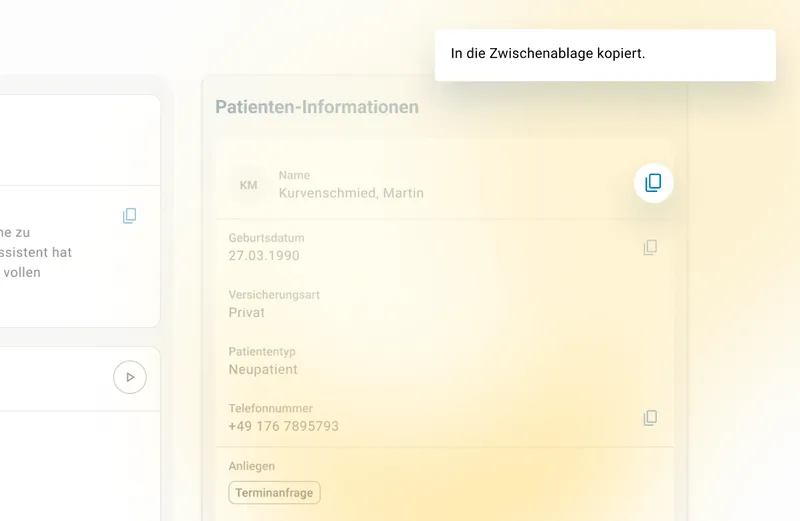Click the copy icon in the left text card
This screenshot has width=800, height=521.
click(x=129, y=216)
